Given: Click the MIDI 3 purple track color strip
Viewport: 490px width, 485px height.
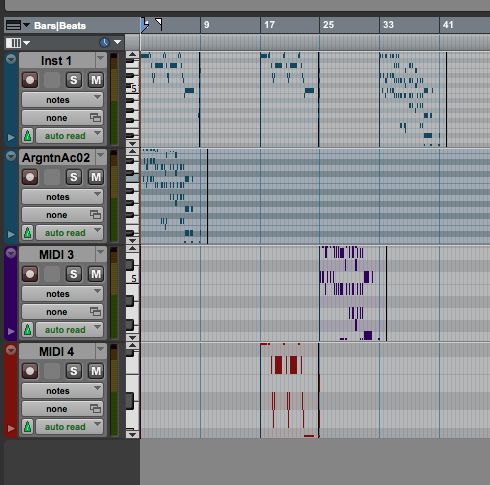Looking at the screenshot, I should (11, 293).
